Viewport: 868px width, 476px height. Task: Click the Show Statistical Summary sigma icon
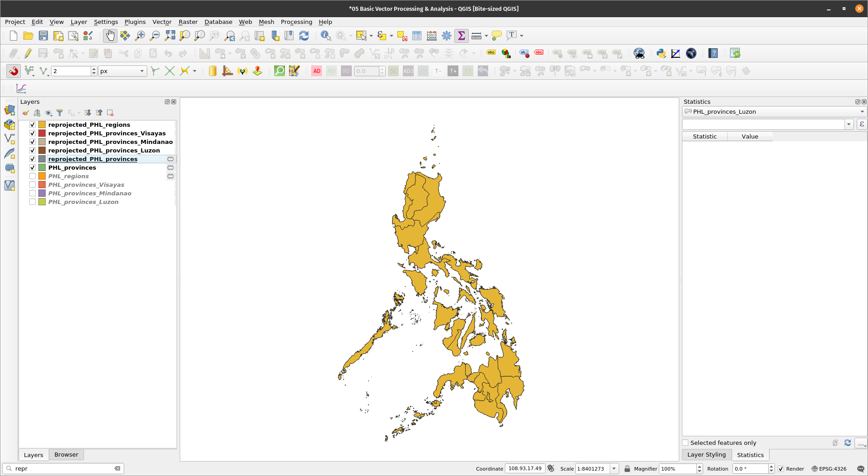461,36
